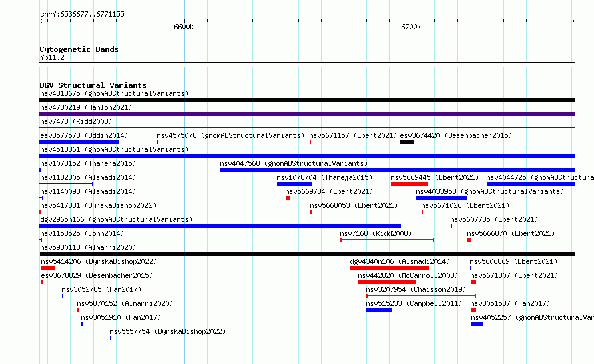Viewport: 594px width, 364px height.
Task: Open nsv5417331 (ByrskaBishop2022) label
Action: (x=98, y=205)
